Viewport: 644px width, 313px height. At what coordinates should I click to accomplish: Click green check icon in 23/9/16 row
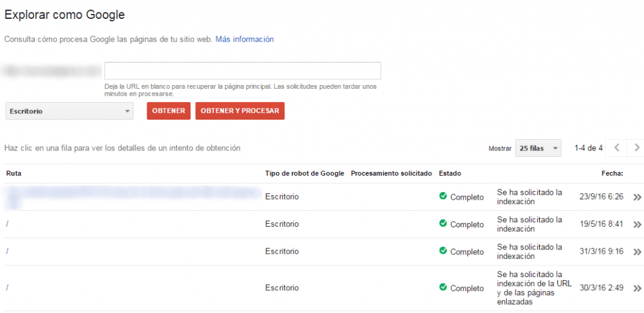(x=443, y=196)
